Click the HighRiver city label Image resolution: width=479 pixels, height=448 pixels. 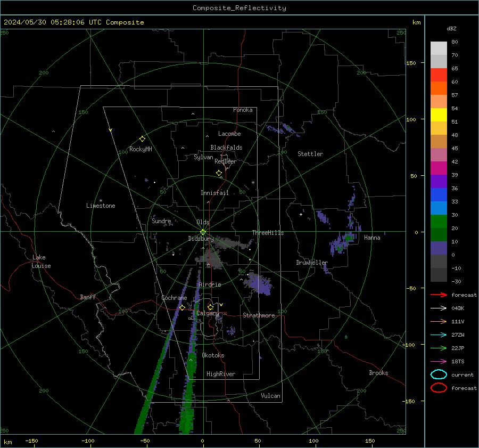(x=221, y=374)
